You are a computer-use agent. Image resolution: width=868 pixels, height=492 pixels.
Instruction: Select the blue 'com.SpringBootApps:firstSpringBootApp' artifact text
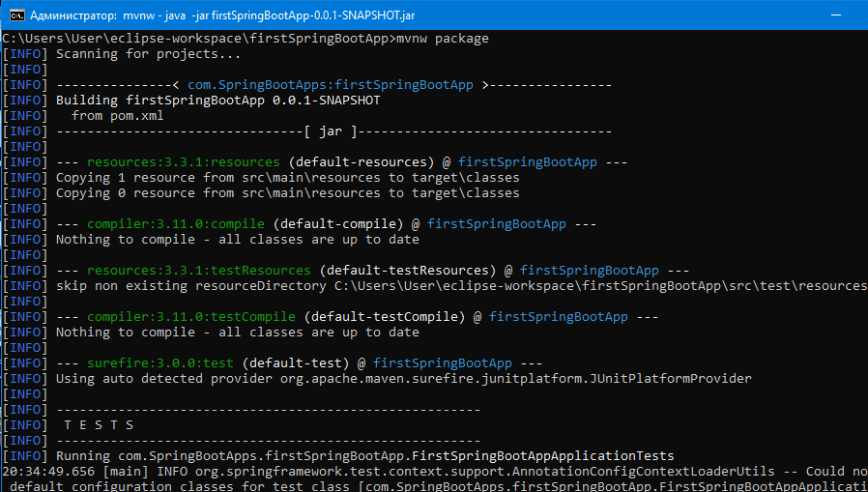[331, 85]
